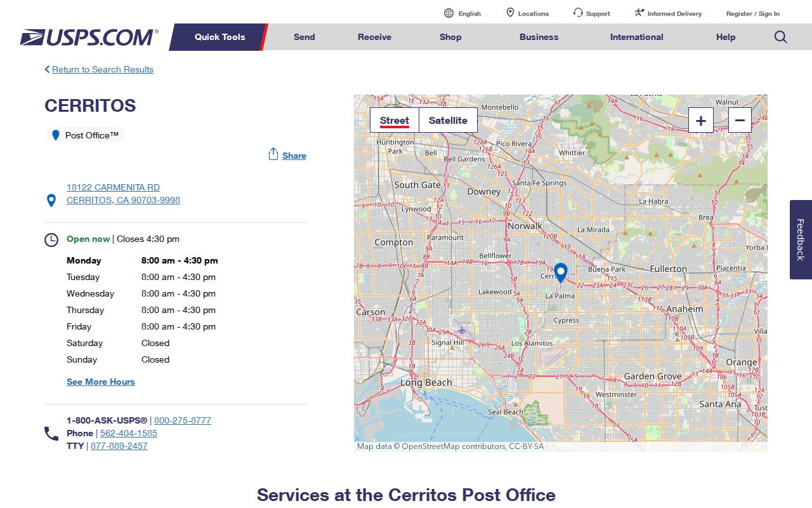Click the Anaheim label on map
This screenshot has height=508, width=812.
[x=684, y=309]
